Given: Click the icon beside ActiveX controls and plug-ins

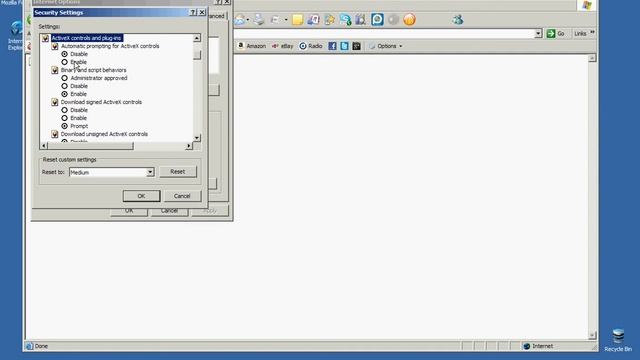Looking at the screenshot, I should pyautogui.click(x=45, y=38).
